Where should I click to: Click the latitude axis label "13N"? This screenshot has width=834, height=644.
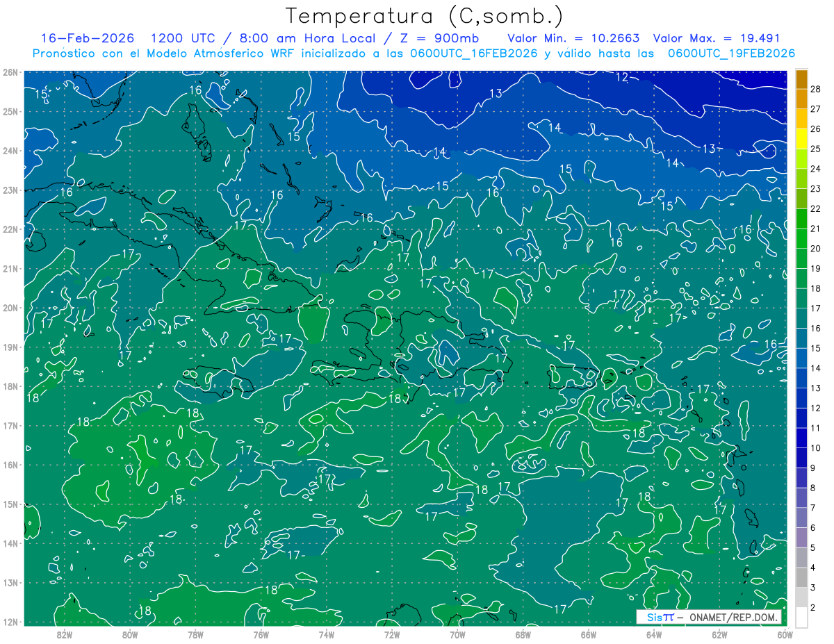(x=10, y=582)
